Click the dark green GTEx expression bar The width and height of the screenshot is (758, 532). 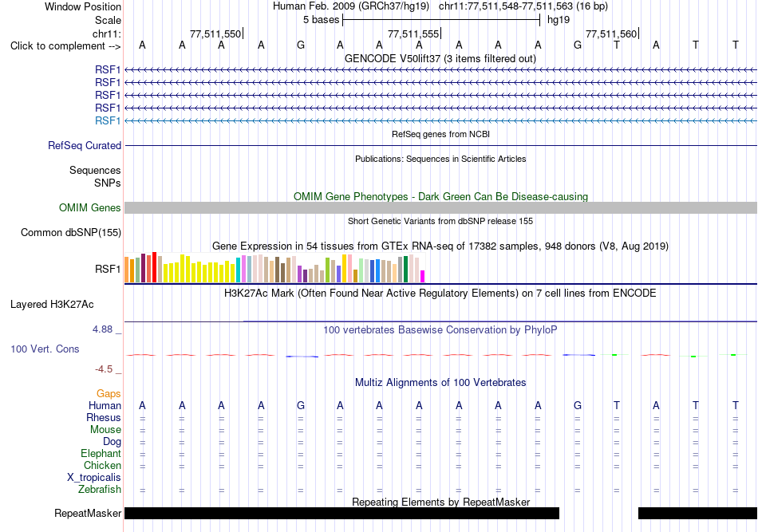click(x=405, y=269)
